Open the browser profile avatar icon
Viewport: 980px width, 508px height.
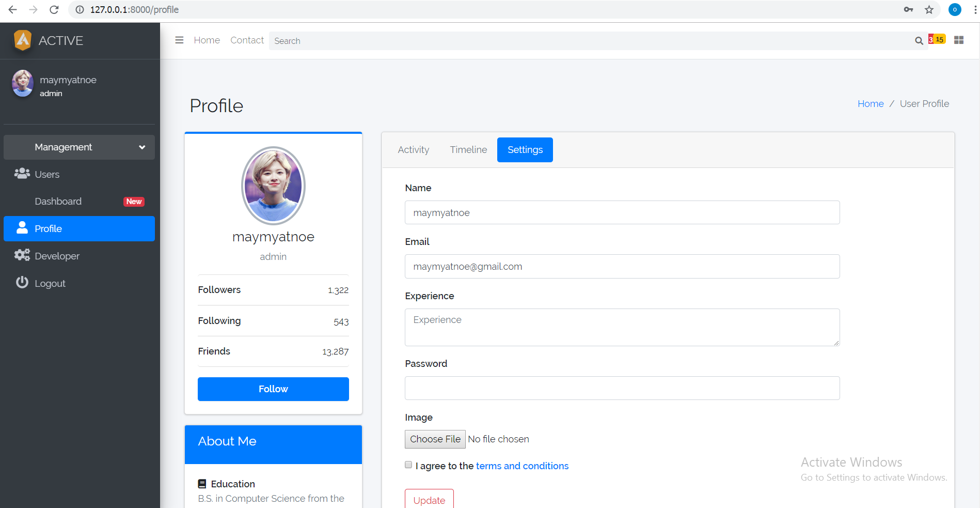[955, 9]
